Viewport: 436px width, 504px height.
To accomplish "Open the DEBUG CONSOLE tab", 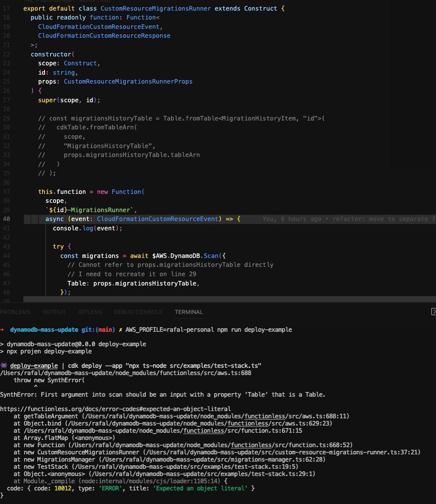I will [x=138, y=312].
